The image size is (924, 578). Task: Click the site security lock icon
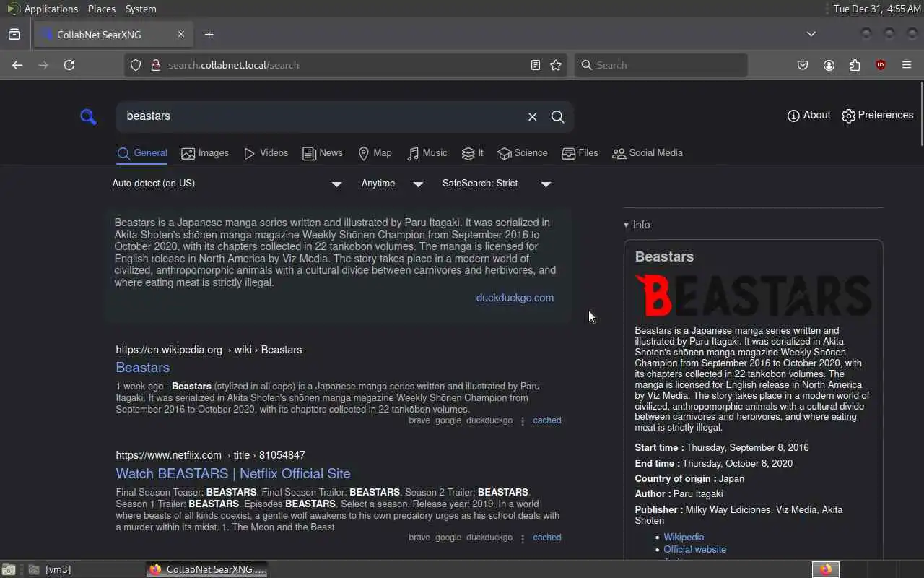(x=154, y=65)
